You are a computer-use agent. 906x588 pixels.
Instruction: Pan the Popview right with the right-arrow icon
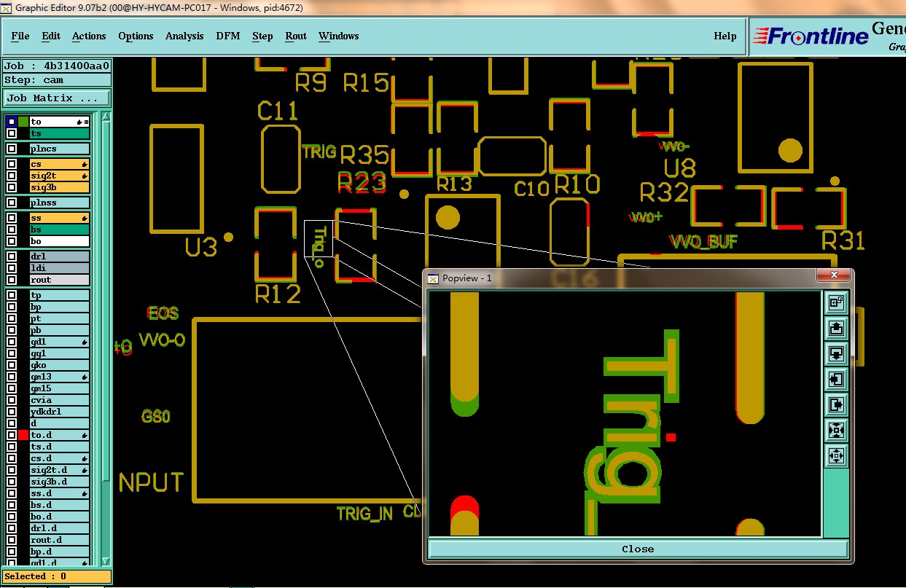(836, 405)
